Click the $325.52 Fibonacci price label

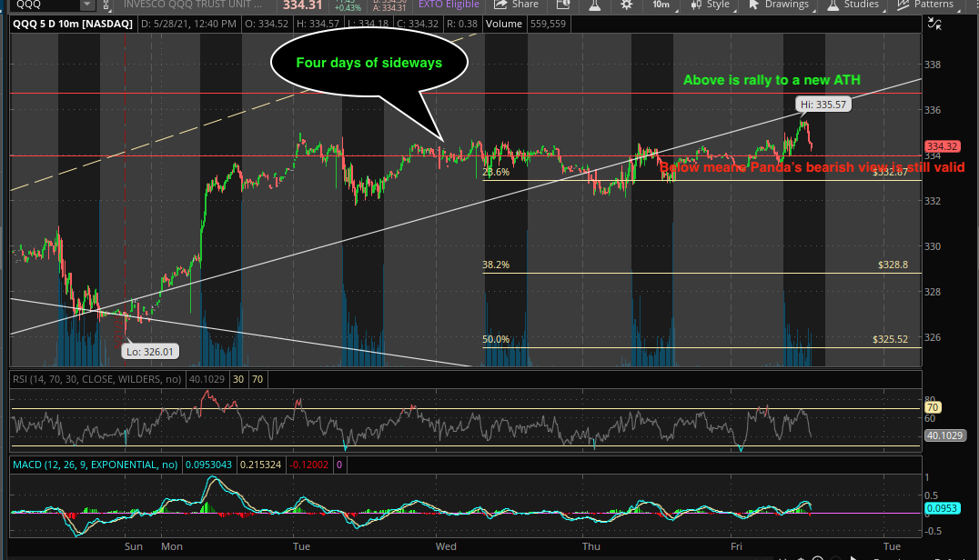pos(891,339)
